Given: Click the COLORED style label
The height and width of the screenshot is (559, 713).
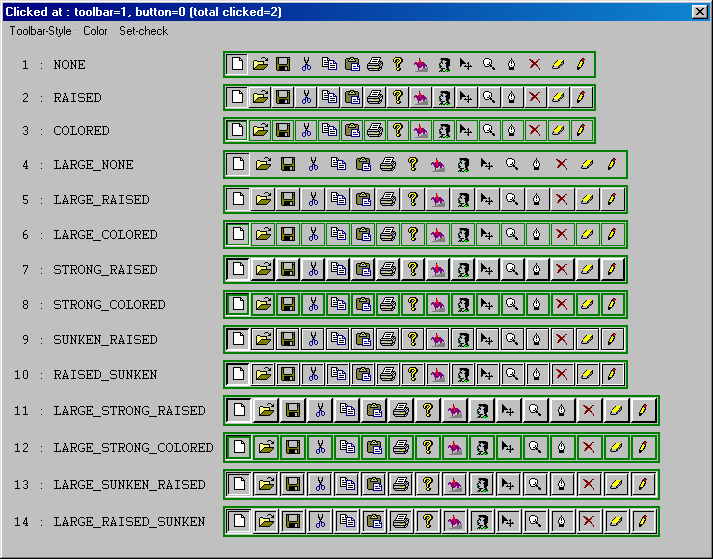Looking at the screenshot, I should 81,131.
